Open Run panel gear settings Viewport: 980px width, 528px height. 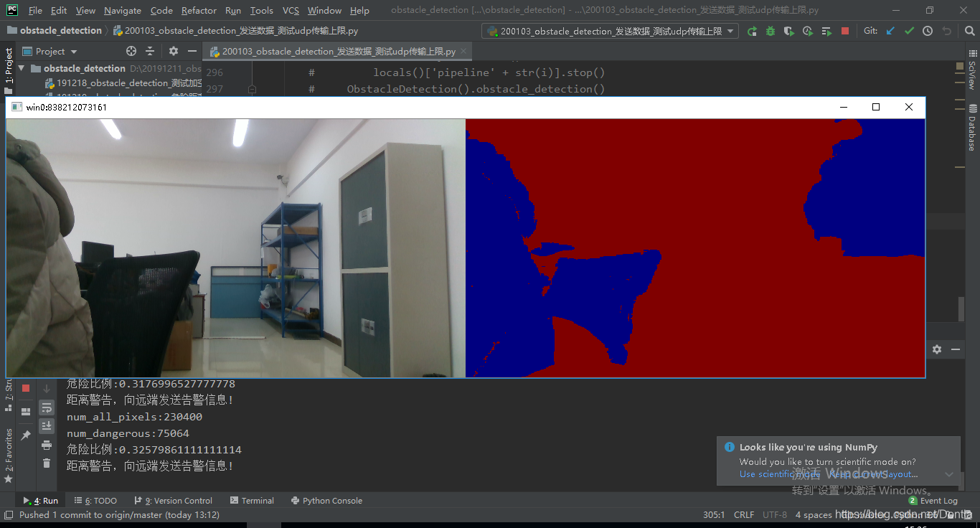pos(936,349)
